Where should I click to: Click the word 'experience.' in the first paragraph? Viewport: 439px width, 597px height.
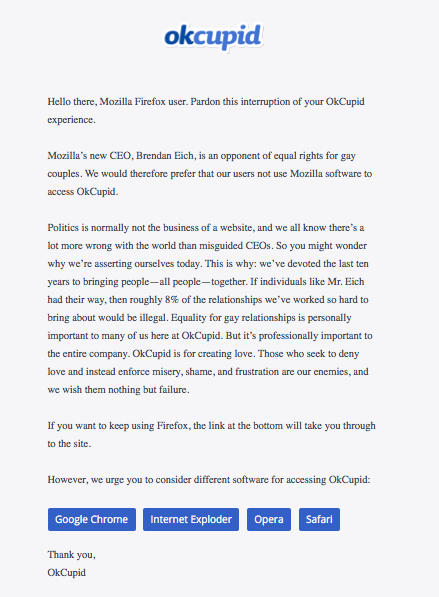point(71,120)
